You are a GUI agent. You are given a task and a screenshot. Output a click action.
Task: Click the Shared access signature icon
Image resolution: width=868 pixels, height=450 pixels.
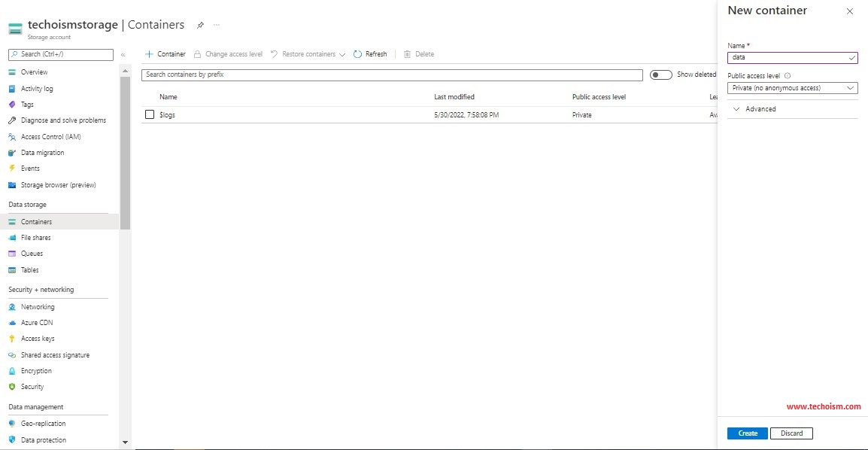coord(12,355)
